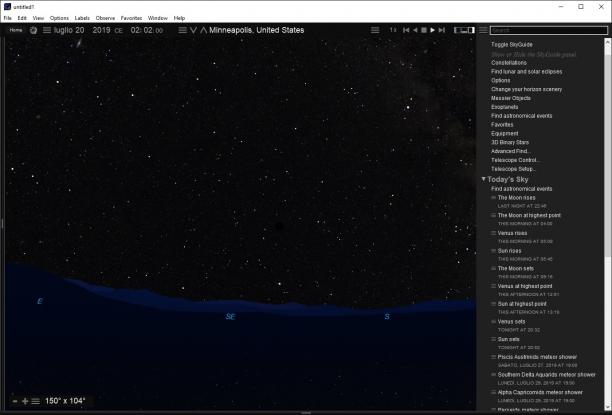Click the time flow rate '1x' field

(393, 30)
